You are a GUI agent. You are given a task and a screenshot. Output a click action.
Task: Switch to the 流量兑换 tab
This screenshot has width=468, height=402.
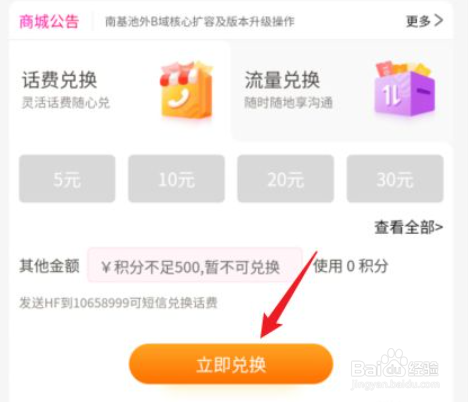click(342, 90)
